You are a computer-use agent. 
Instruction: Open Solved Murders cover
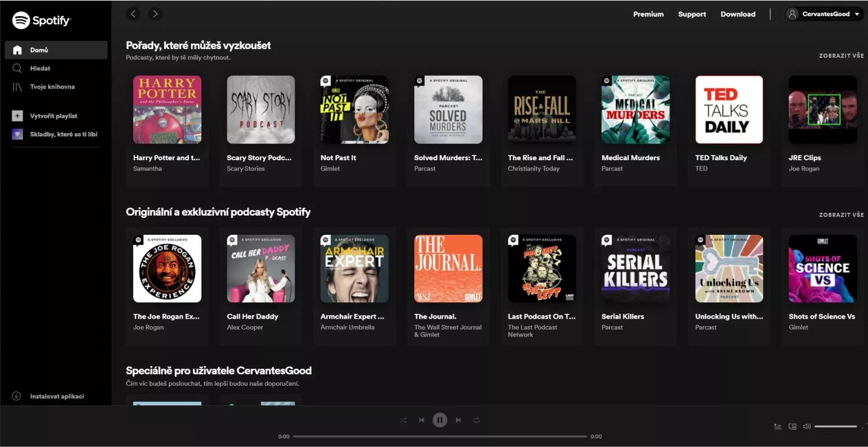448,109
